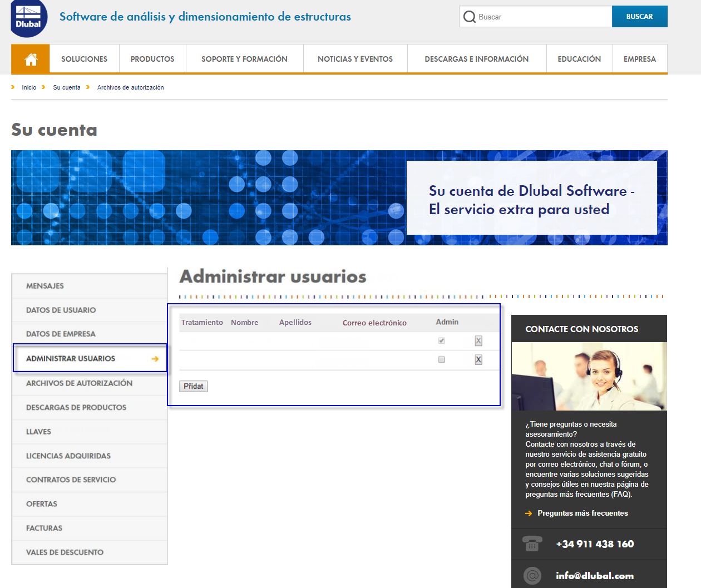Open the DESCARGAS E INFORMACIÓN dropdown
701x588 pixels.
point(476,58)
